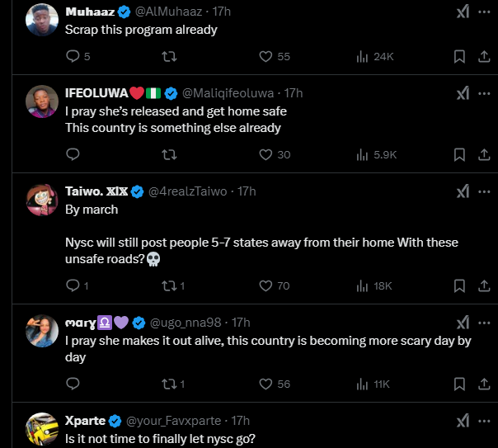Open more options on Muhaaz's tweet
This screenshot has width=498, height=448.
pos(483,12)
